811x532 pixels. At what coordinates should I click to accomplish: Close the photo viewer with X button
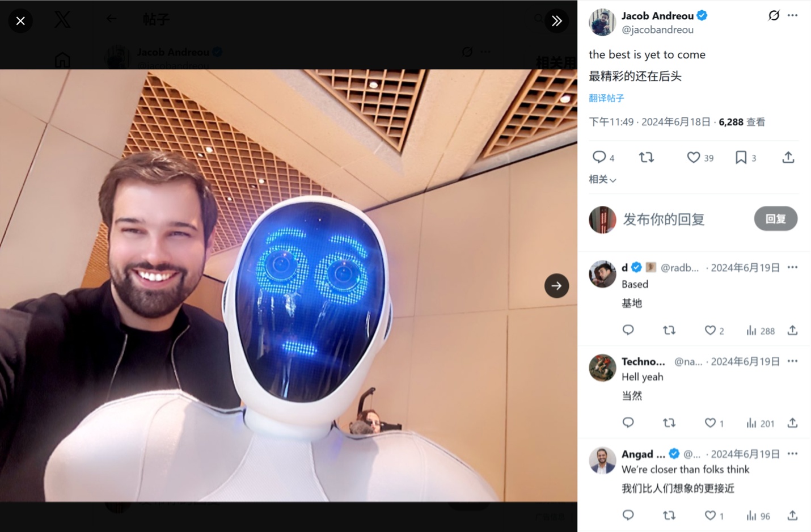click(x=20, y=21)
